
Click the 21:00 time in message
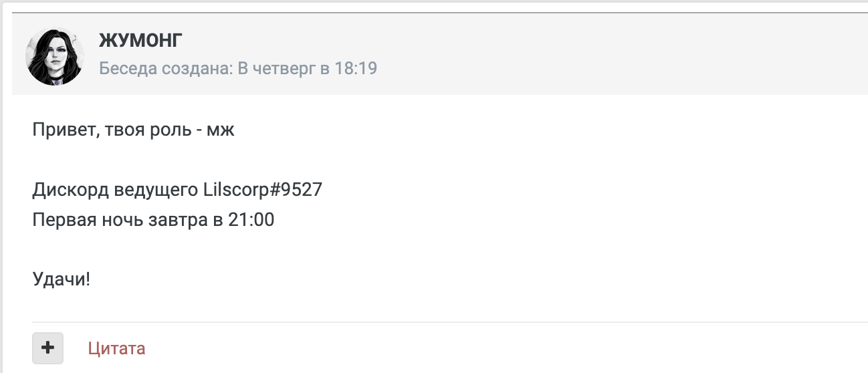click(251, 219)
